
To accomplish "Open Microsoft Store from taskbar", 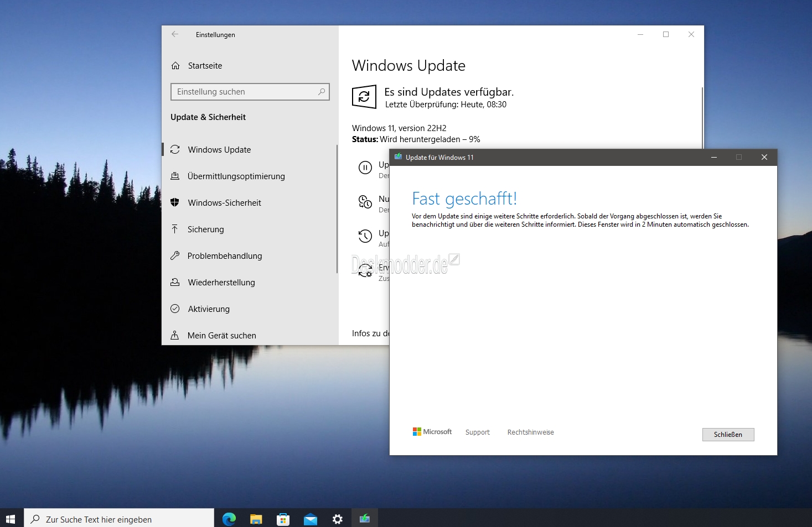I will (283, 519).
